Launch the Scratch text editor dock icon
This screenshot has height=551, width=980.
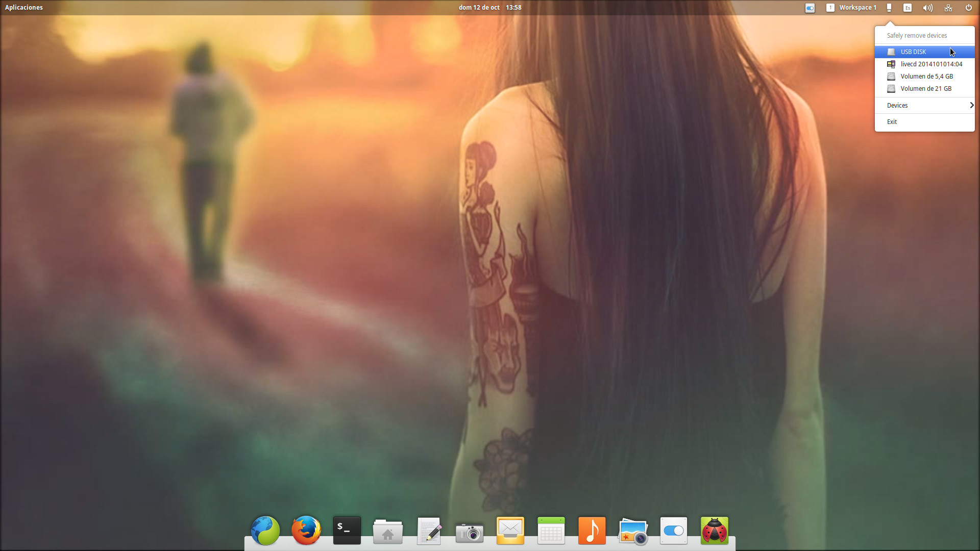click(x=429, y=531)
